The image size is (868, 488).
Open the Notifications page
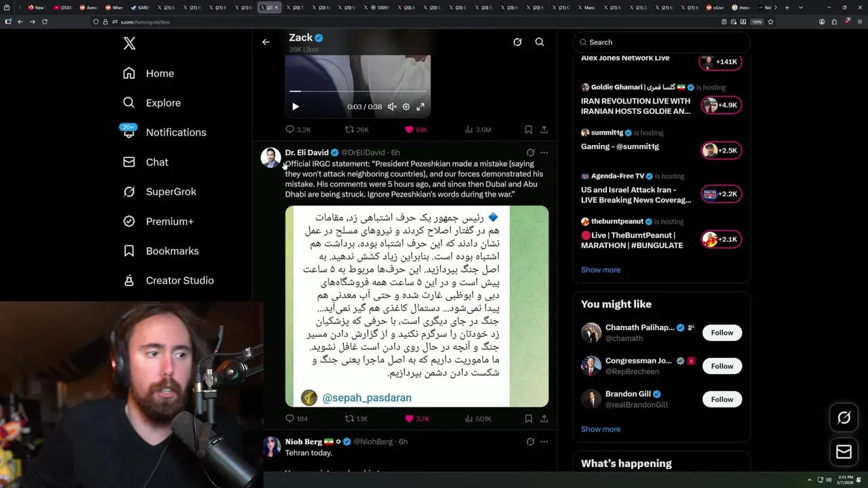(x=164, y=132)
